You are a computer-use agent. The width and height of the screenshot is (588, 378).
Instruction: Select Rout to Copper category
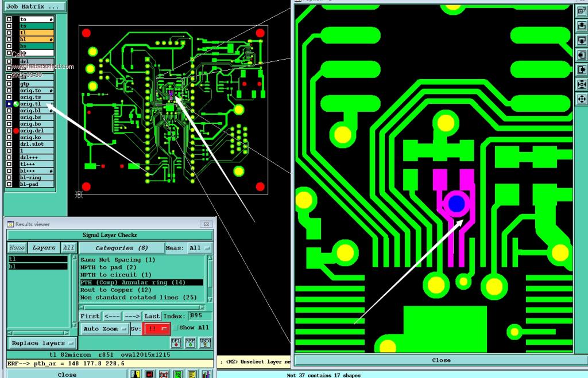[141, 290]
